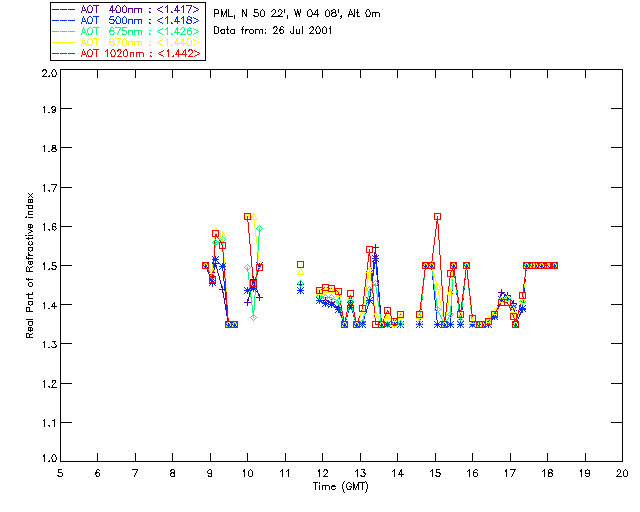Click the 19 label on the time axis
Screen dimensions: 640x512
click(x=585, y=473)
